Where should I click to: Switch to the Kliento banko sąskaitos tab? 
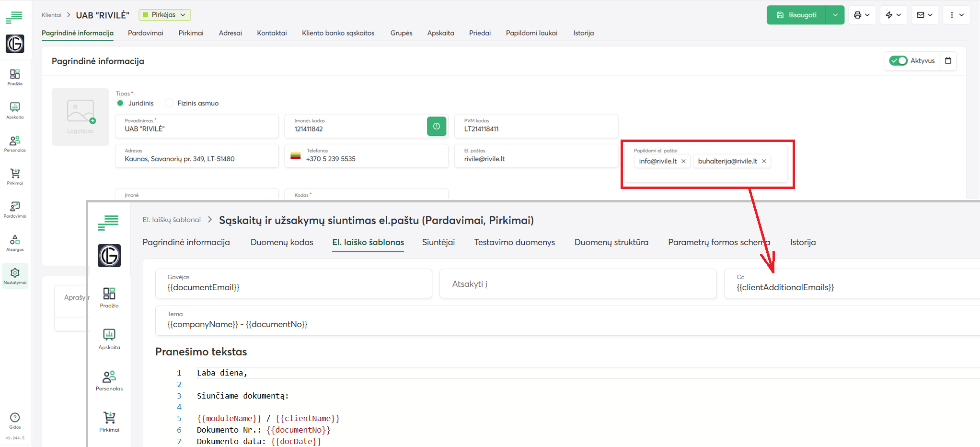338,33
